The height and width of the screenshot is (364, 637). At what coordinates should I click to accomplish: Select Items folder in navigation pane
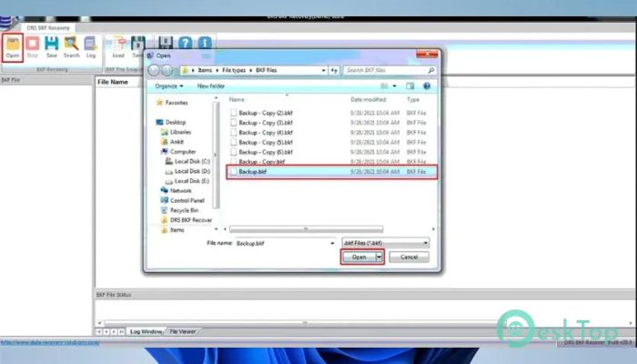[173, 229]
